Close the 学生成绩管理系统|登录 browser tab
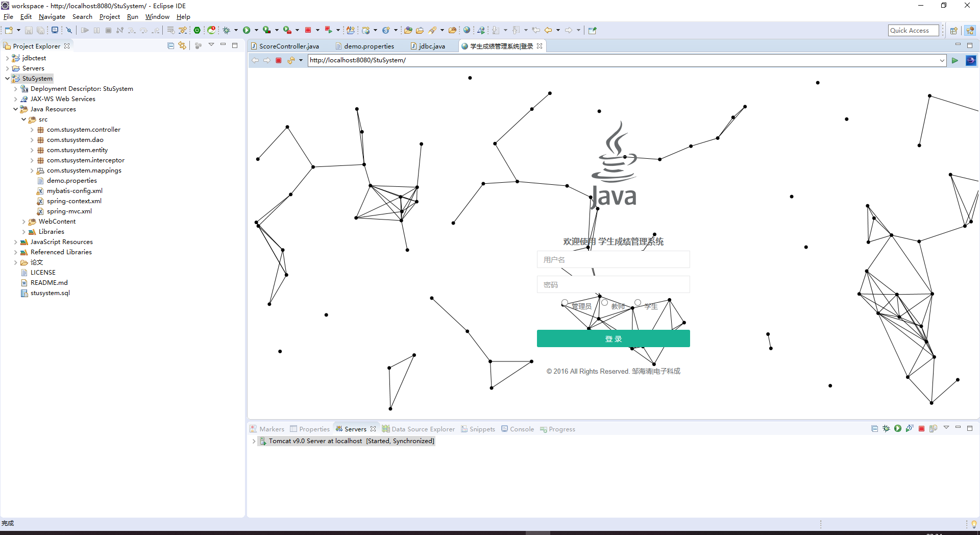This screenshot has height=535, width=980. pyautogui.click(x=540, y=46)
